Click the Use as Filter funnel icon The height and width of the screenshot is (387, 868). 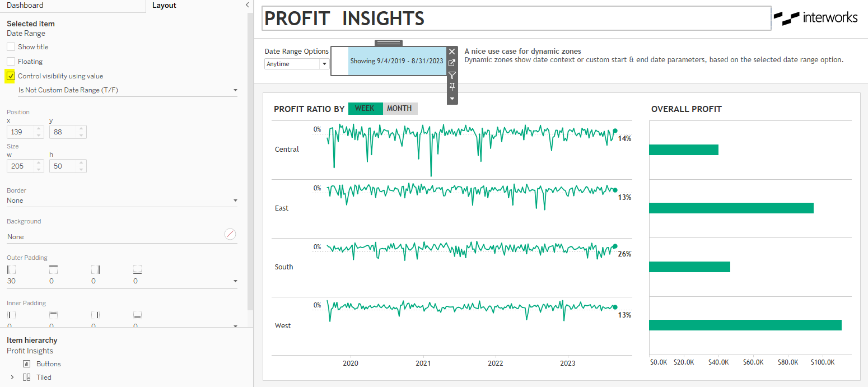click(452, 75)
